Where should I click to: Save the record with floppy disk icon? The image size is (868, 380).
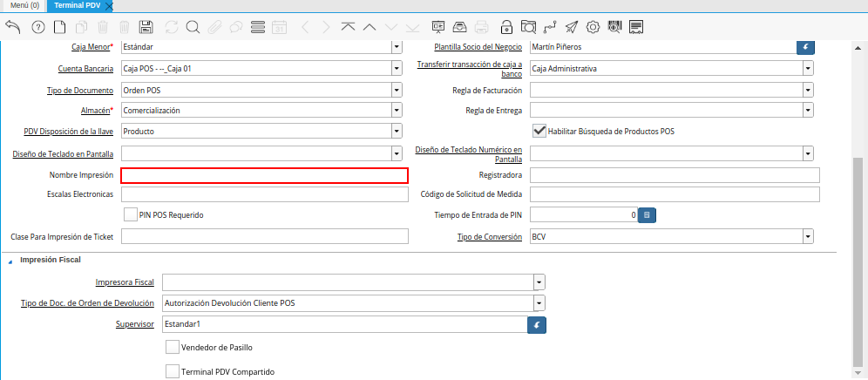coord(146,27)
